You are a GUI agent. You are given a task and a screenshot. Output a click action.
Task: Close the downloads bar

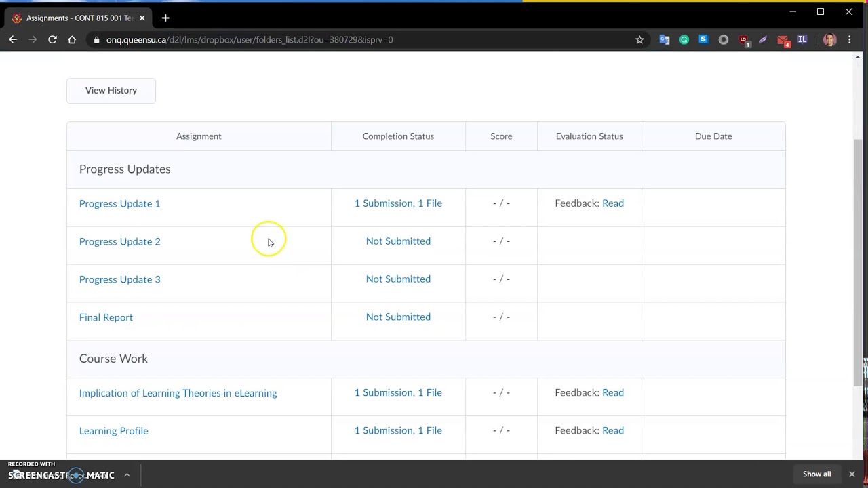tap(852, 474)
